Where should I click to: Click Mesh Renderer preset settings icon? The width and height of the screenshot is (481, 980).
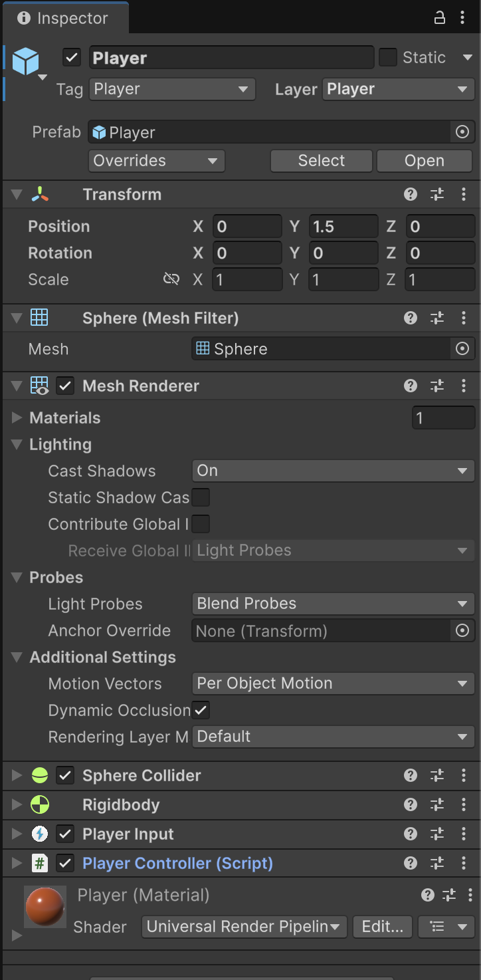437,386
